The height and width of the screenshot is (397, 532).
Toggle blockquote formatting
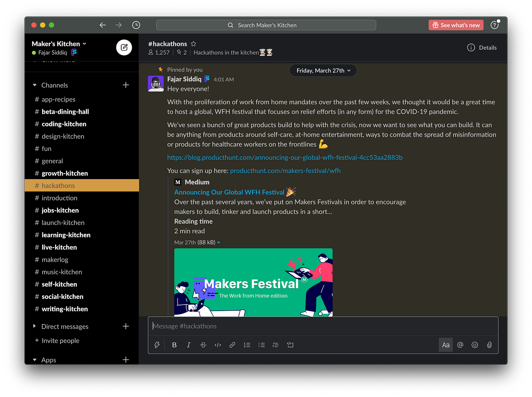(276, 345)
